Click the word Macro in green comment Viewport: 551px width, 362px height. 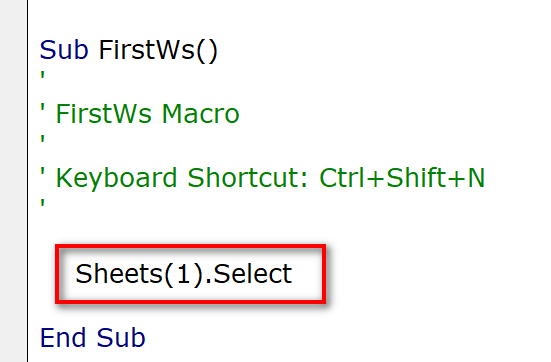pos(200,114)
